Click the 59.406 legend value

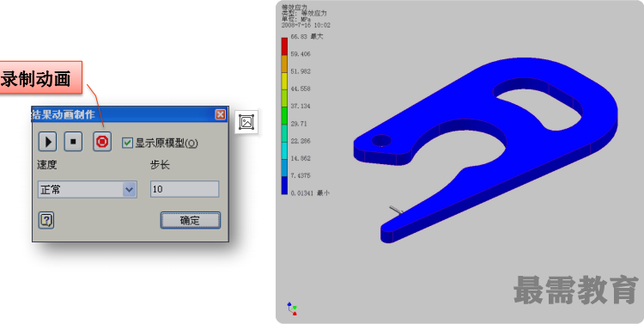(x=301, y=54)
